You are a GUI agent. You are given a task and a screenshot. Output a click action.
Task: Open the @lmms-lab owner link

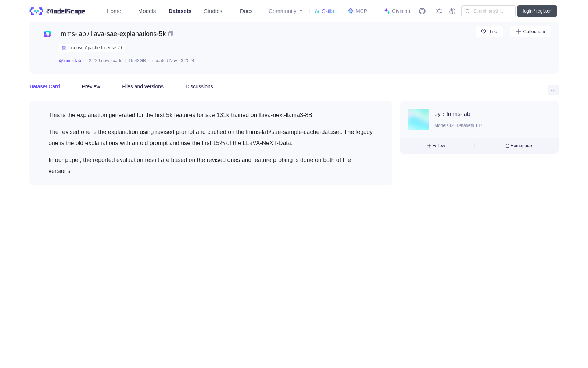(70, 61)
